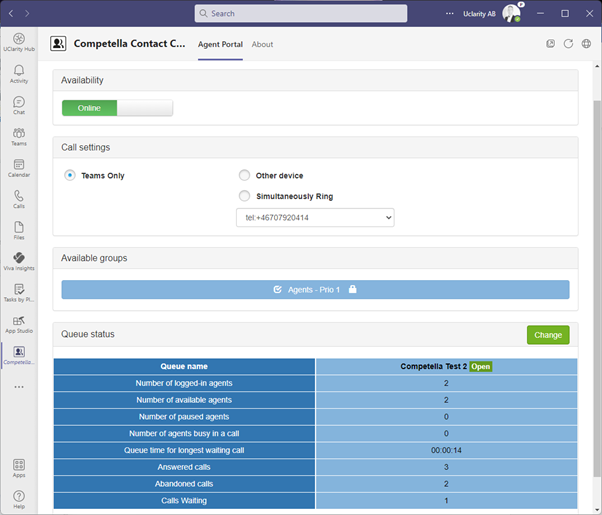
Task: Open Chat in the sidebar
Action: pos(19,105)
